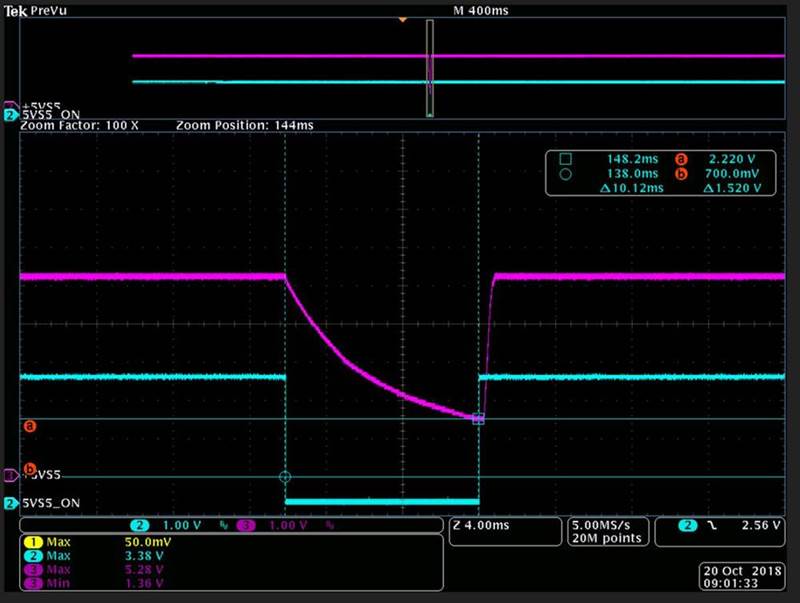Click the orange cursor a marker on left
Screen dimensions: 800x603
[30, 426]
